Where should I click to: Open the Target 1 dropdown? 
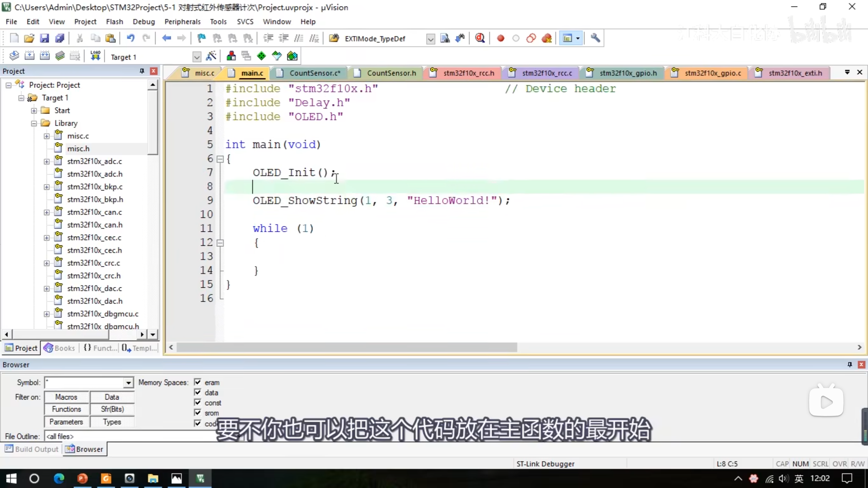(197, 57)
